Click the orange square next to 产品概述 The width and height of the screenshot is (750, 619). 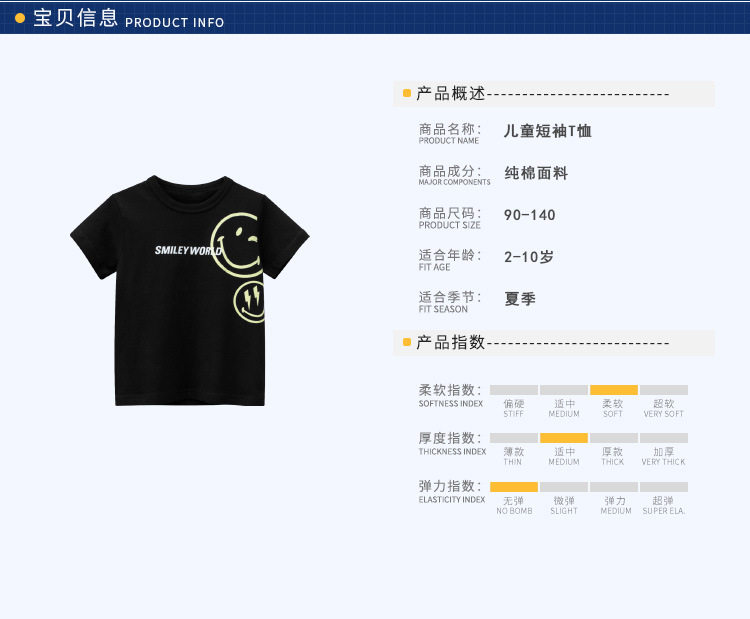click(x=407, y=93)
